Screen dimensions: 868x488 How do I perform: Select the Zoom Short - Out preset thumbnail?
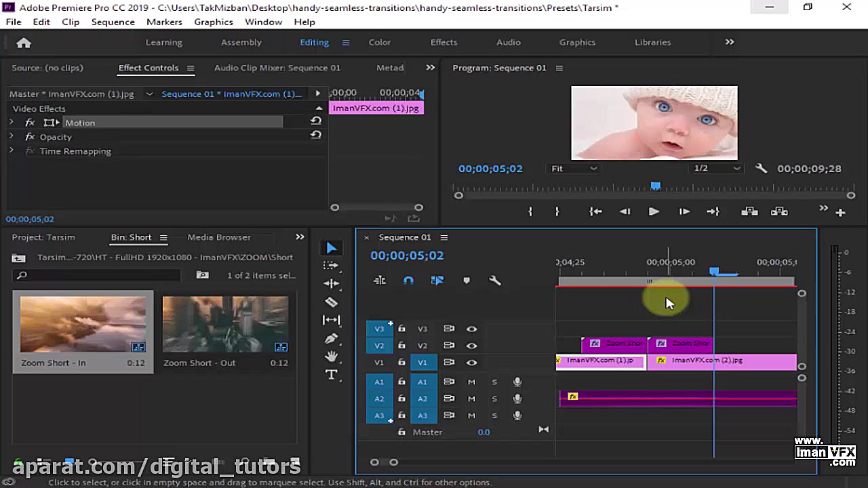[225, 324]
